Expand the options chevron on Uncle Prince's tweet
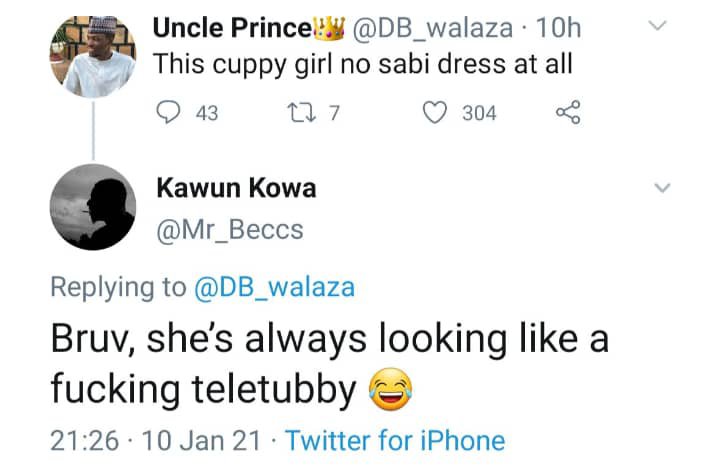The width and height of the screenshot is (720, 469). 659,27
